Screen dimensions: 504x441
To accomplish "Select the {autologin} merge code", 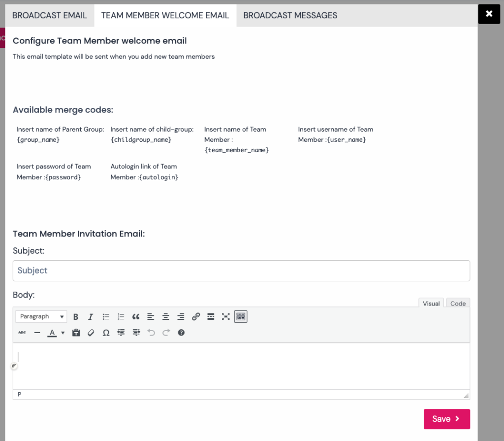I will click(x=159, y=177).
